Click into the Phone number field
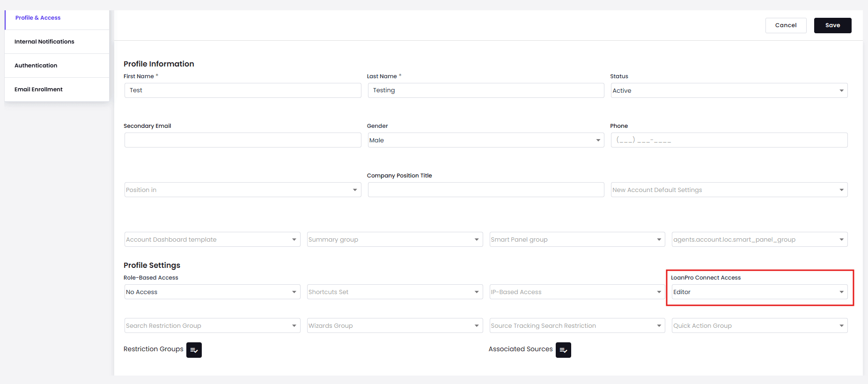The width and height of the screenshot is (868, 384). pyautogui.click(x=729, y=140)
